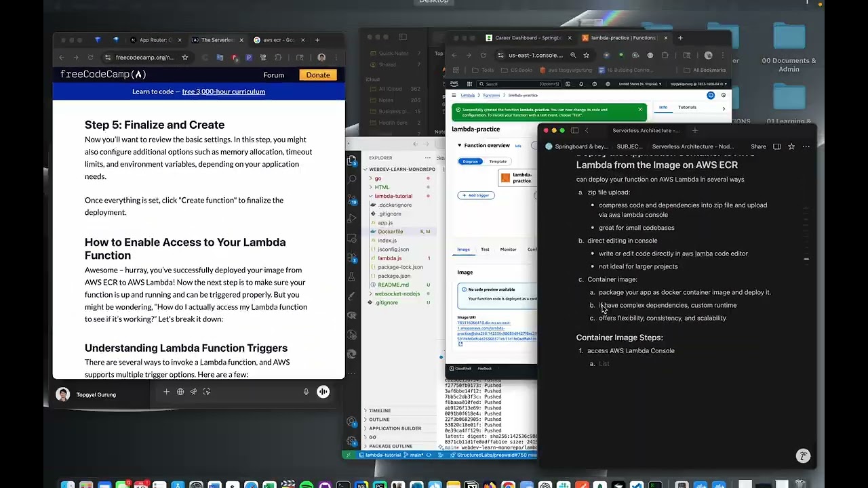Click reload icon in freeCodeCamp browser window

(92, 58)
